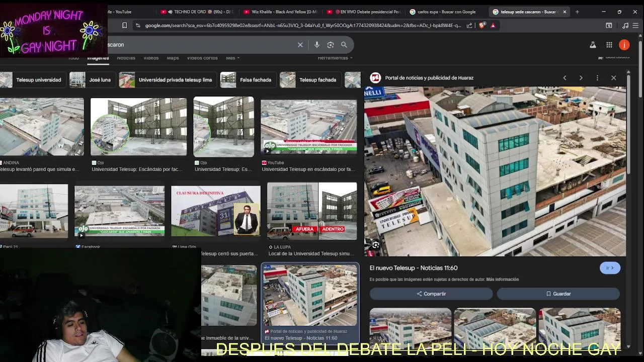Expand the 'Más' search filter dropdown

[232, 58]
